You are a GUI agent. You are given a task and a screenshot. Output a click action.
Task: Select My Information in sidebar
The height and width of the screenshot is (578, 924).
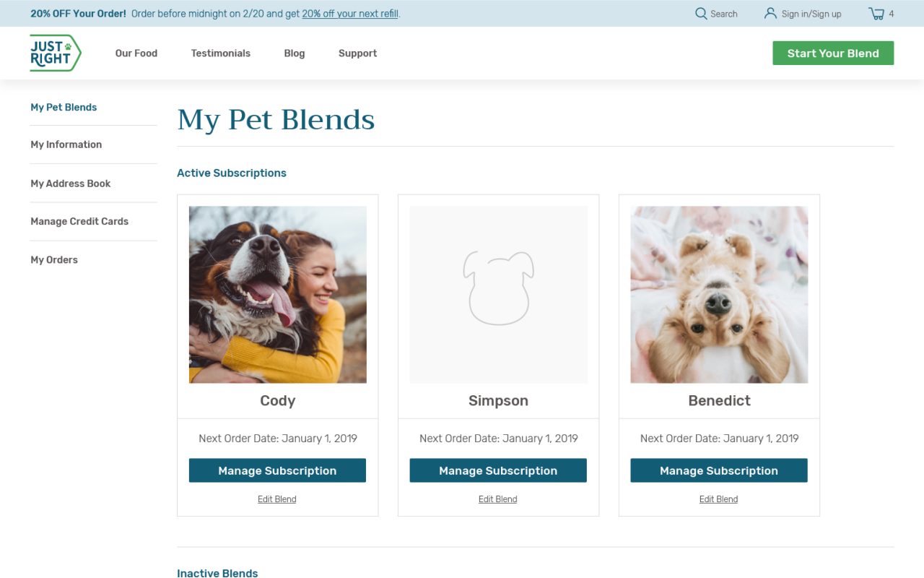point(66,144)
